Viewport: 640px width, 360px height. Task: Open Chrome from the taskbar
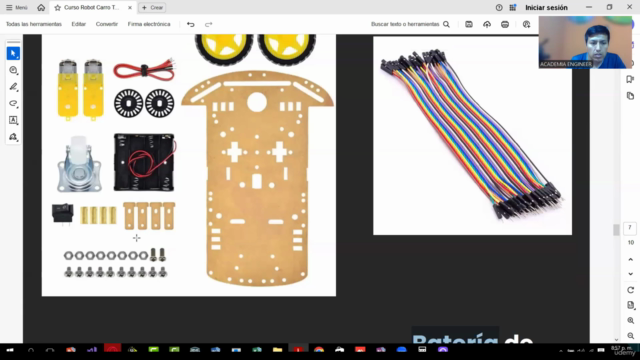pyautogui.click(x=319, y=350)
